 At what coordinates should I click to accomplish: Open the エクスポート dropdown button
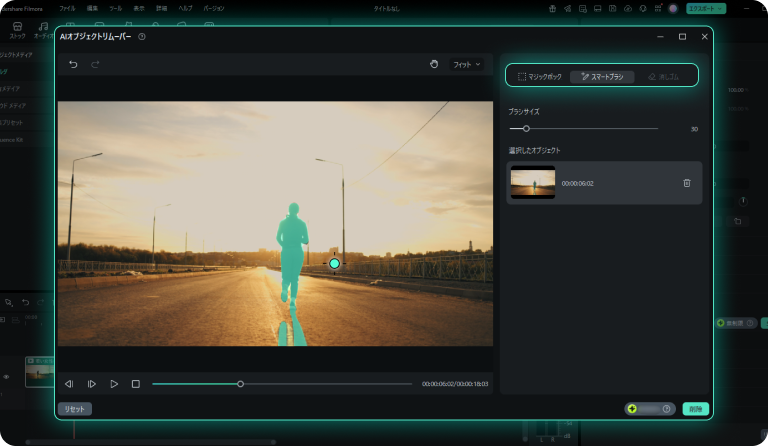click(705, 8)
